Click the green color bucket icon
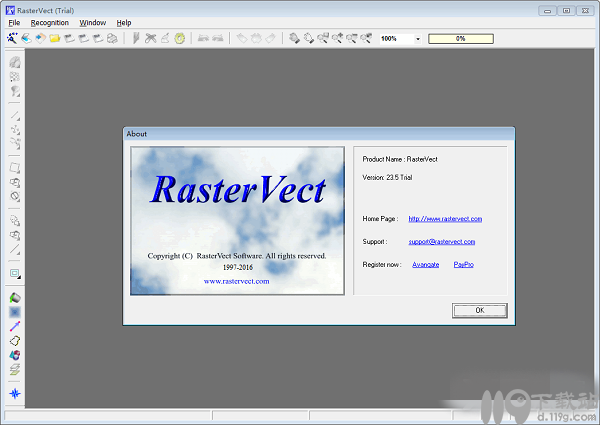 [x=15, y=298]
